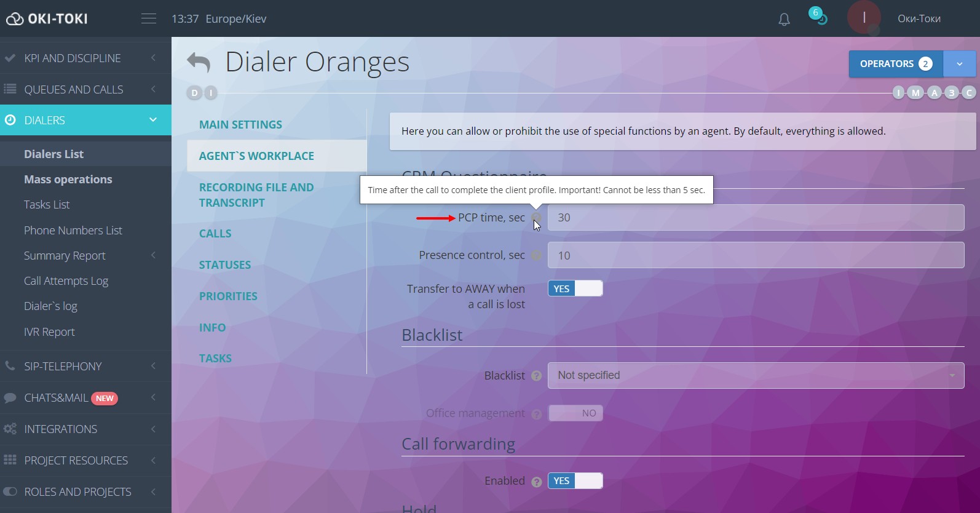Screen dimensions: 980x513
Task: Disable Call forwarding Enabled switch
Action: click(575, 481)
